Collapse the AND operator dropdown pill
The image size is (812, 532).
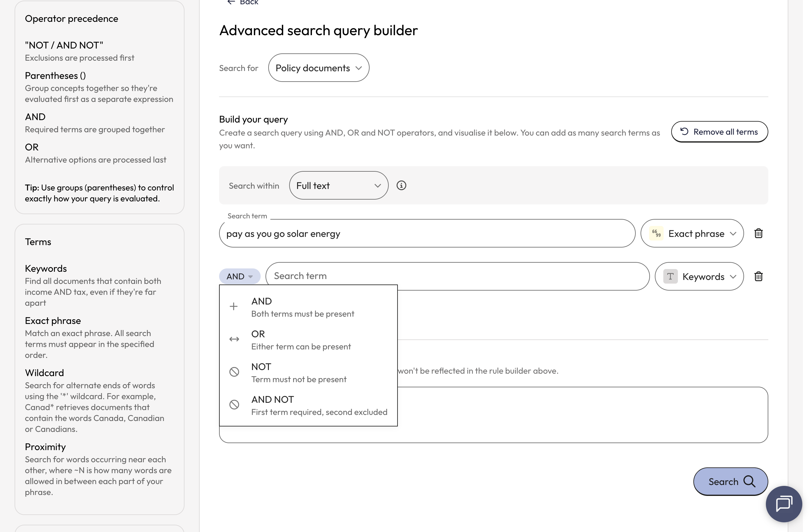[x=239, y=276]
